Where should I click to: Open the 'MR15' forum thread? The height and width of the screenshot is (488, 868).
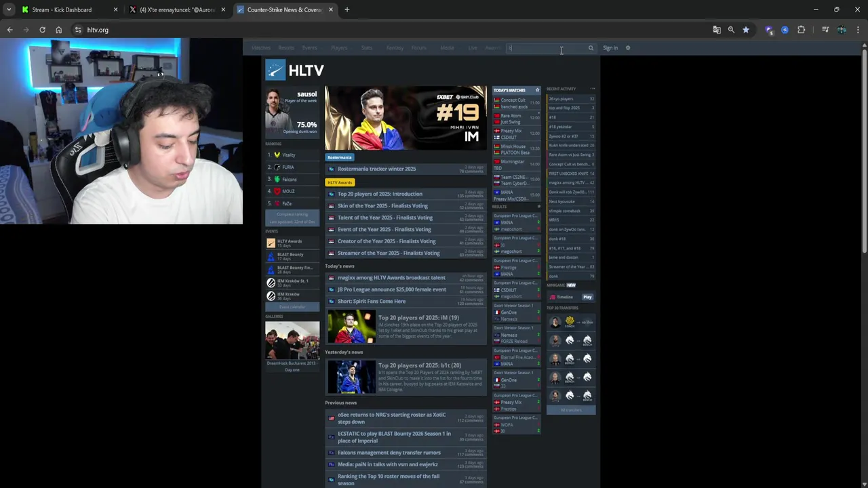tap(571, 220)
